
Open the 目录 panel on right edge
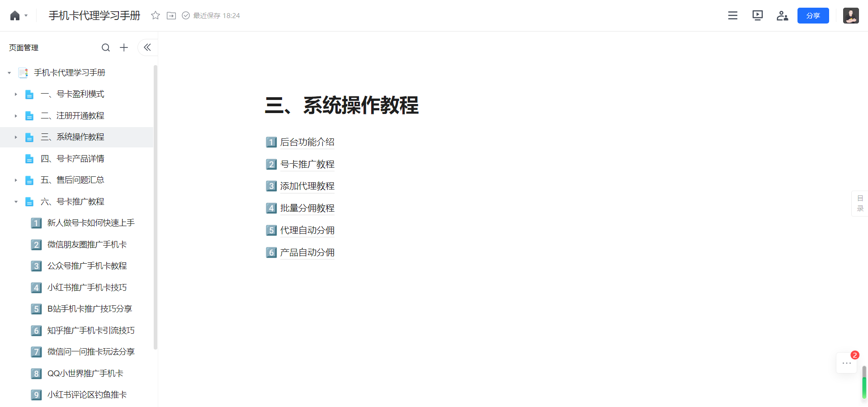[x=860, y=203]
